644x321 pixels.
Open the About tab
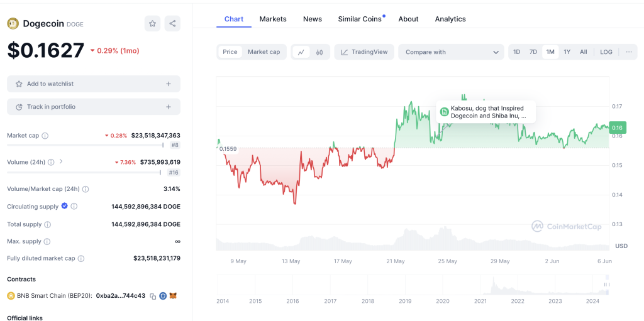pyautogui.click(x=408, y=19)
